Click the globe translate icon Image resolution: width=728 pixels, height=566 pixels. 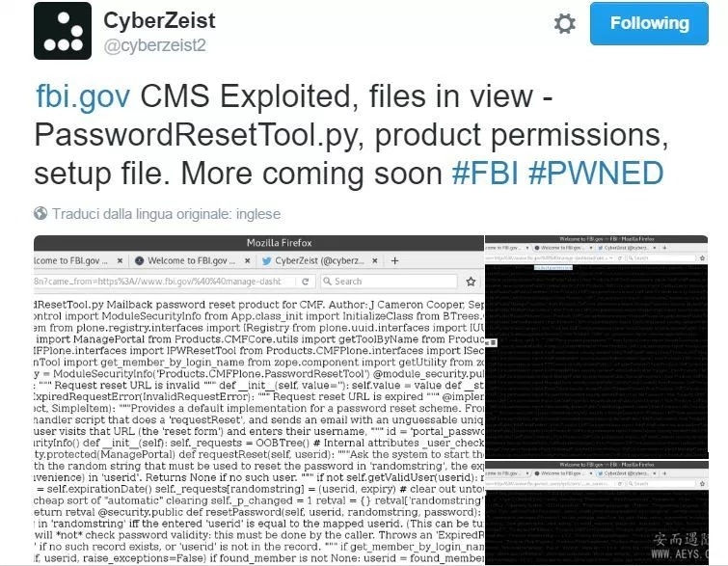point(40,213)
